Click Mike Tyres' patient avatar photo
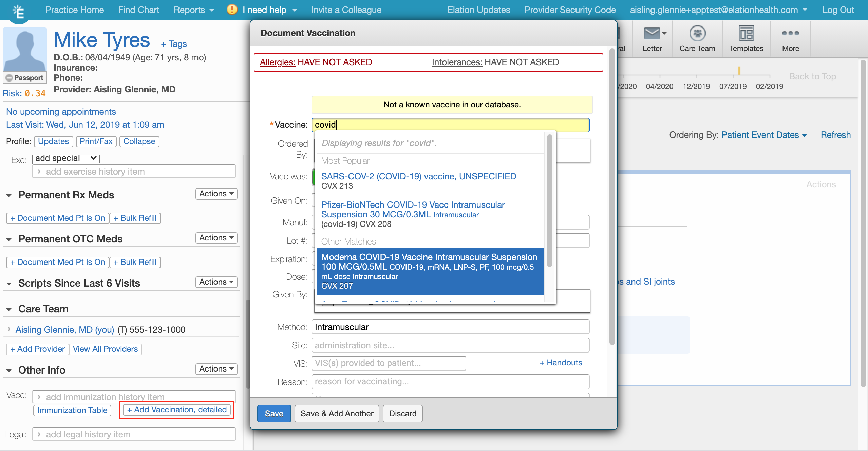 click(x=25, y=49)
